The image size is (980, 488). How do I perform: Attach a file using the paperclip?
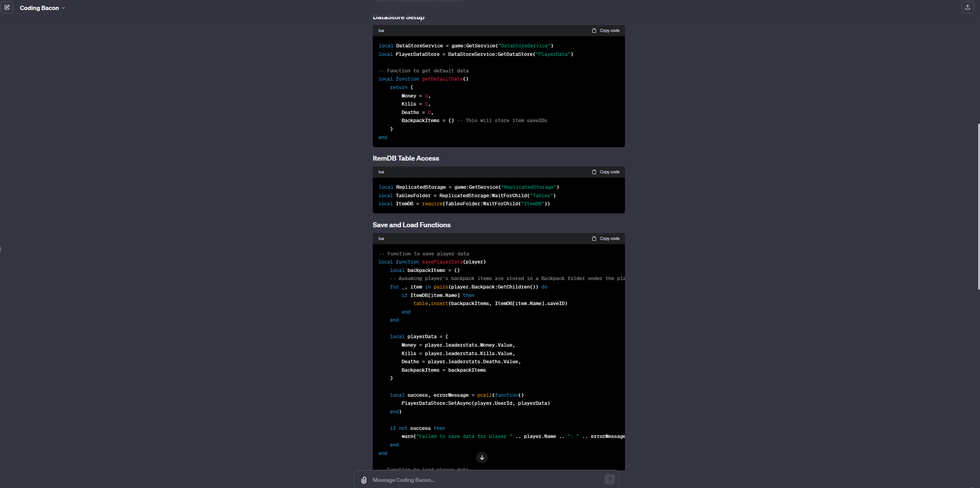pyautogui.click(x=364, y=480)
